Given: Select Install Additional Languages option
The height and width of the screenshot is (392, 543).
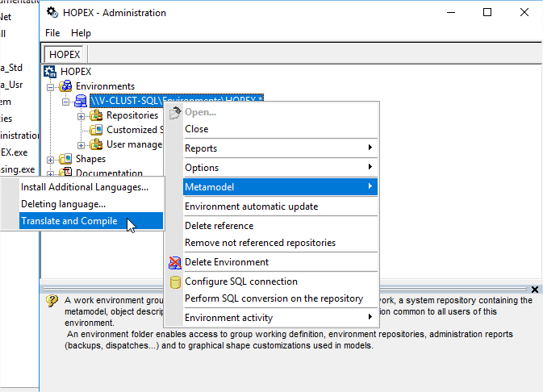Looking at the screenshot, I should click(85, 187).
